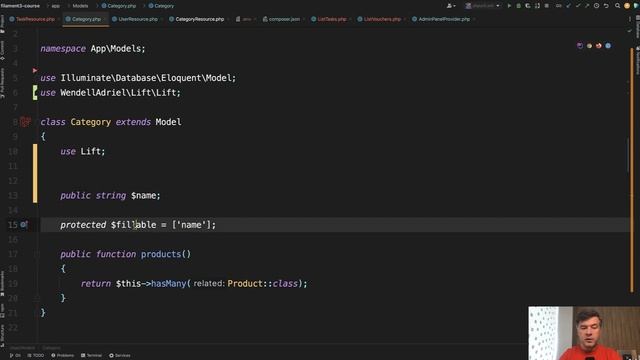Click '$fillable' on line 15

pos(133,224)
